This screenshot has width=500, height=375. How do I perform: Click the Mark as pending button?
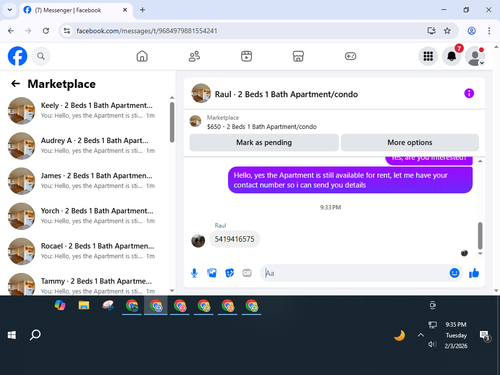tap(264, 143)
